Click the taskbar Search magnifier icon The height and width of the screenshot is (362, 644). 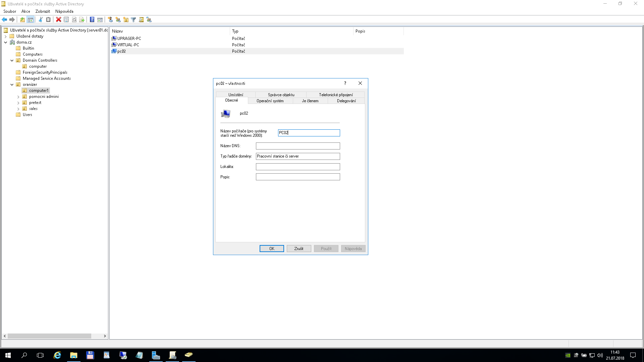24,355
